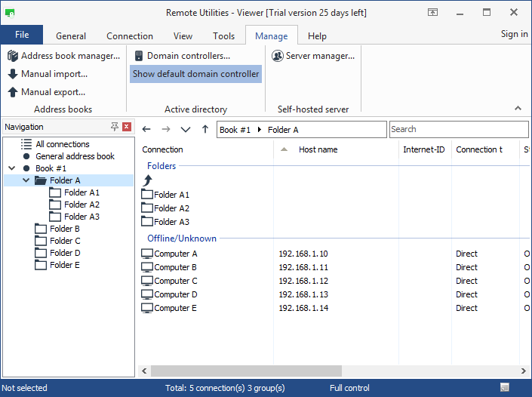Pin the Navigation panel
Viewport: 532px width, 397px height.
click(114, 127)
